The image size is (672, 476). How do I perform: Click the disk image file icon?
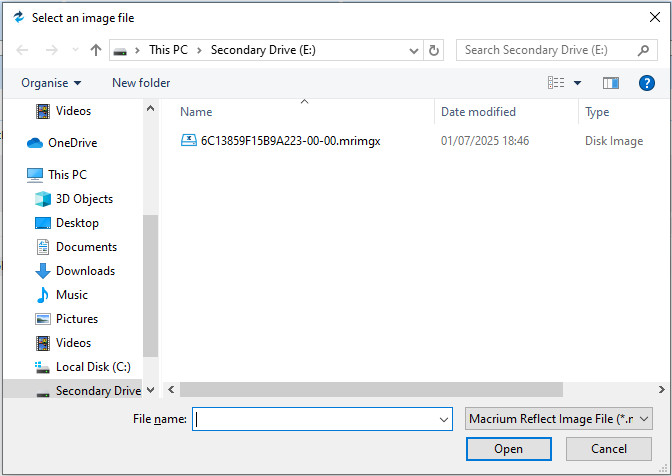[189, 141]
